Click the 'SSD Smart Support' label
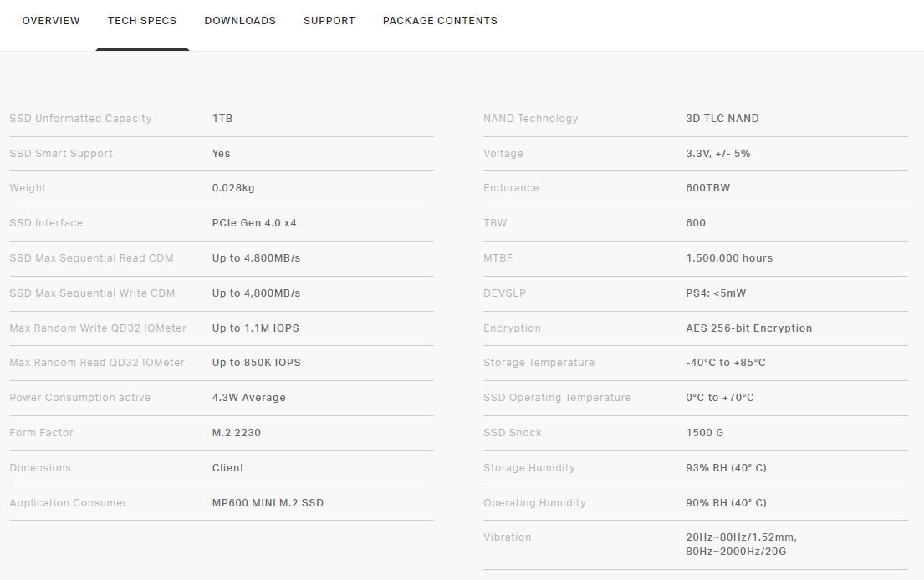This screenshot has width=924, height=580. pyautogui.click(x=61, y=154)
